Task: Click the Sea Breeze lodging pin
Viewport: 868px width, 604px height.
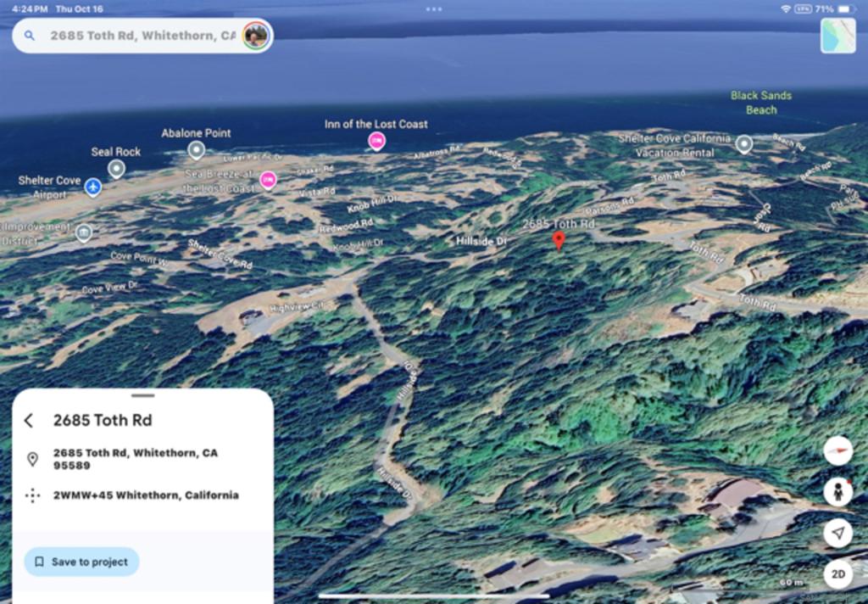Action: click(x=268, y=179)
